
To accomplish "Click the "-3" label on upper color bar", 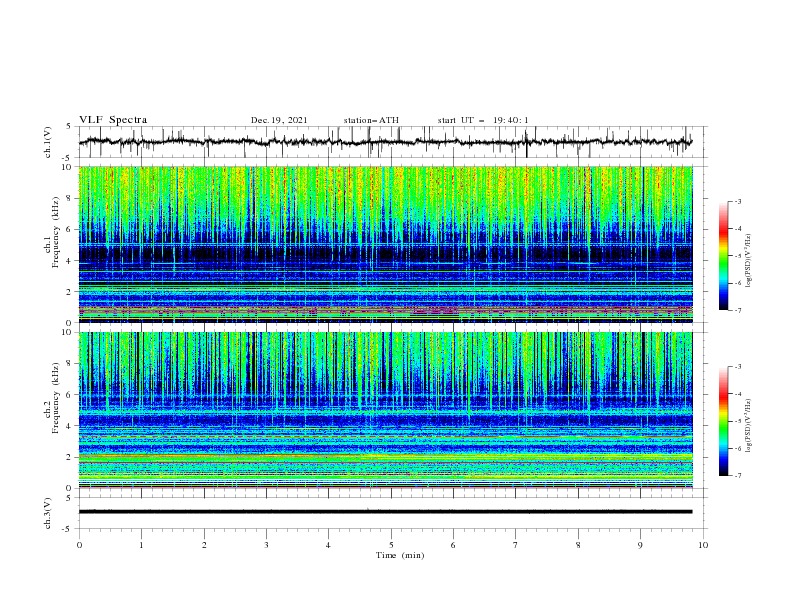I will point(737,201).
